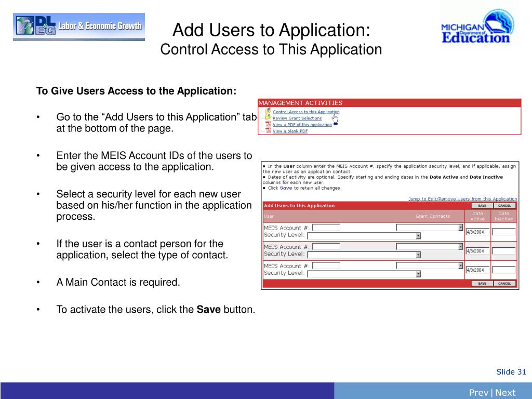Click the A Main Contact is required bullet

click(118, 282)
